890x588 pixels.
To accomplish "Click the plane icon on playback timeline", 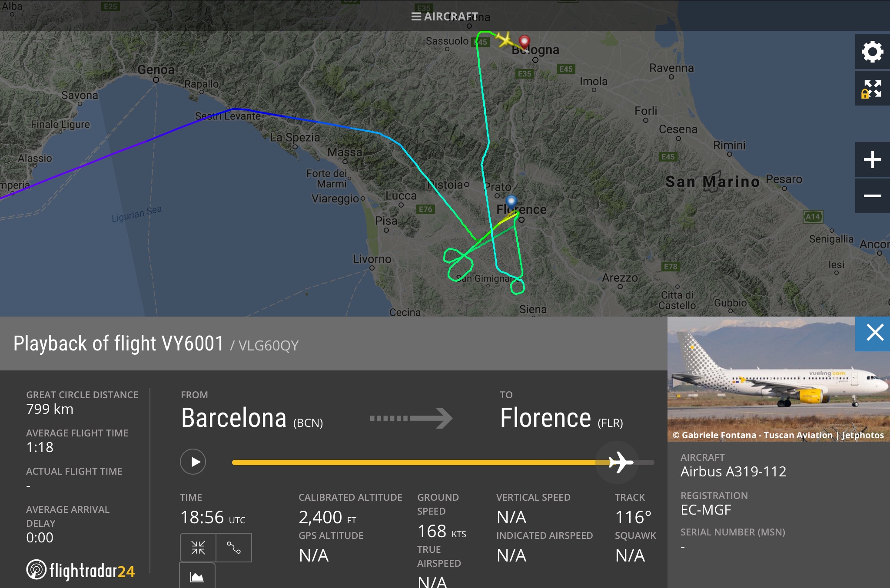I will 620,462.
